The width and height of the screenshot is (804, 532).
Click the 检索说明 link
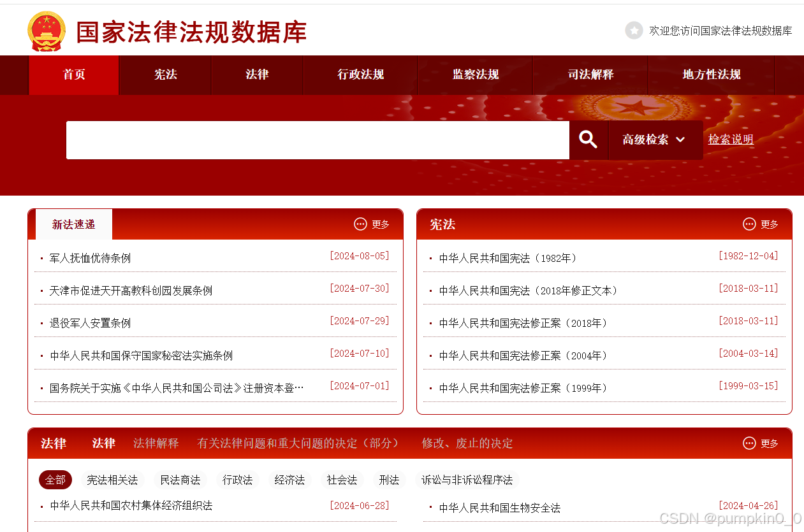coord(731,140)
